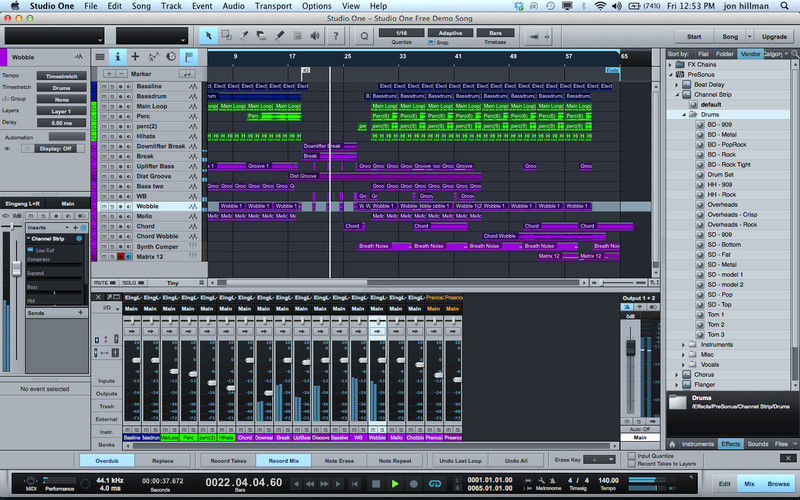
Task: Open the browser Home icon
Action: 672,444
